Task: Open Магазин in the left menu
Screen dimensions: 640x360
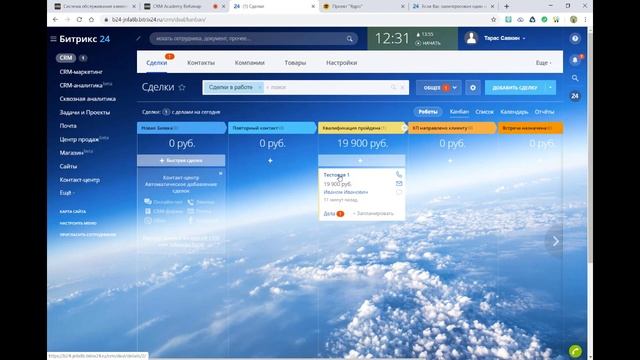Action: (x=71, y=153)
